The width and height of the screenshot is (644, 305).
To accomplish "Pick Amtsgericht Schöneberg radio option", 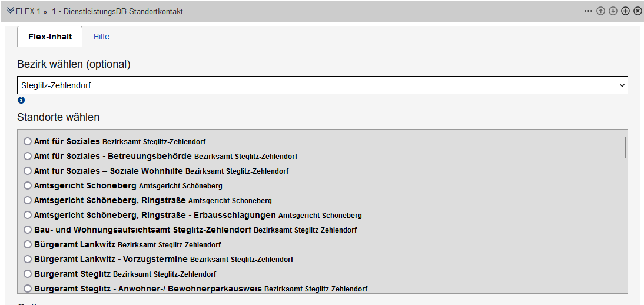I will 28,186.
